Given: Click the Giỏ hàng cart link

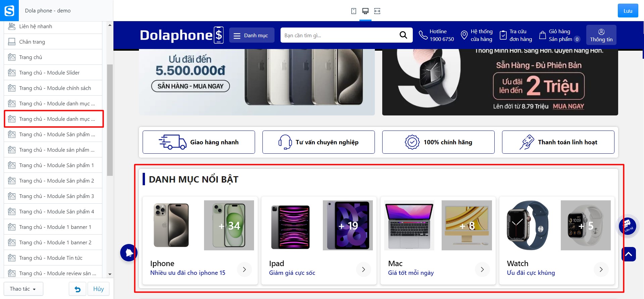Looking at the screenshot, I should tap(560, 35).
